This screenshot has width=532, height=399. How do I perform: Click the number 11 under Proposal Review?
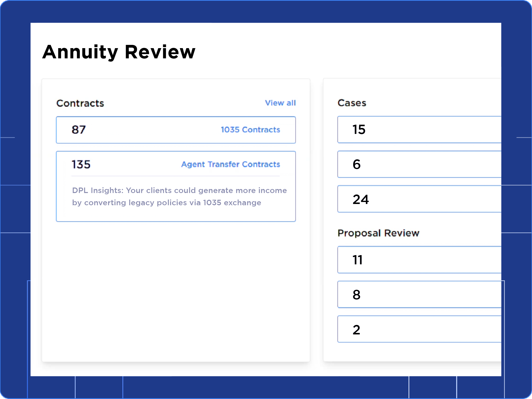click(x=357, y=260)
